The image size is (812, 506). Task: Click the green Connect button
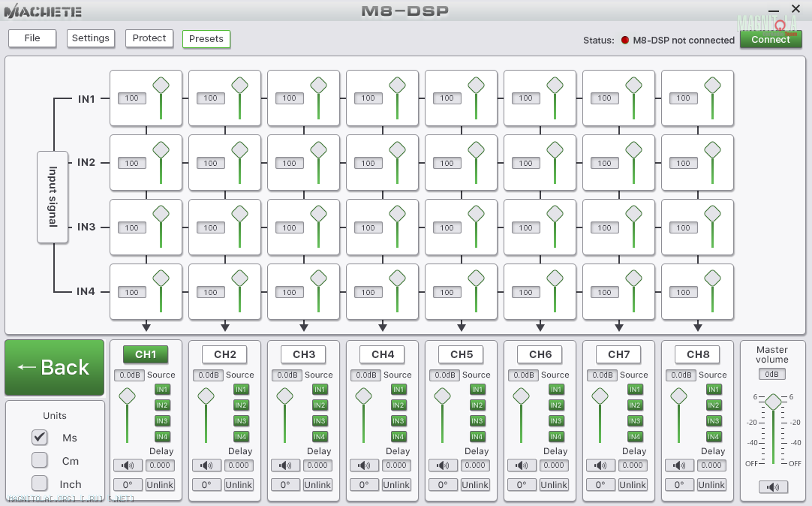pos(771,39)
